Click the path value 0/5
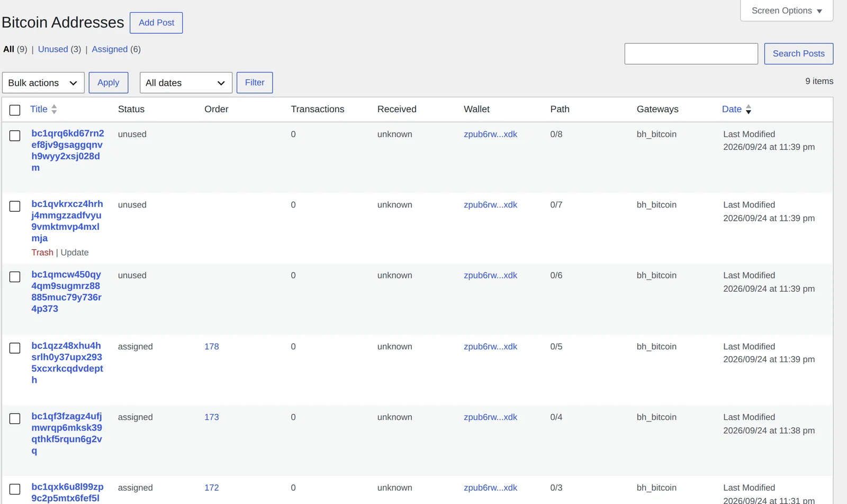847x504 pixels. pos(556,346)
